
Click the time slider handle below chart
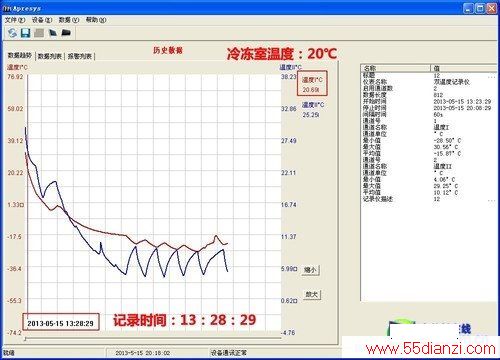25,339
